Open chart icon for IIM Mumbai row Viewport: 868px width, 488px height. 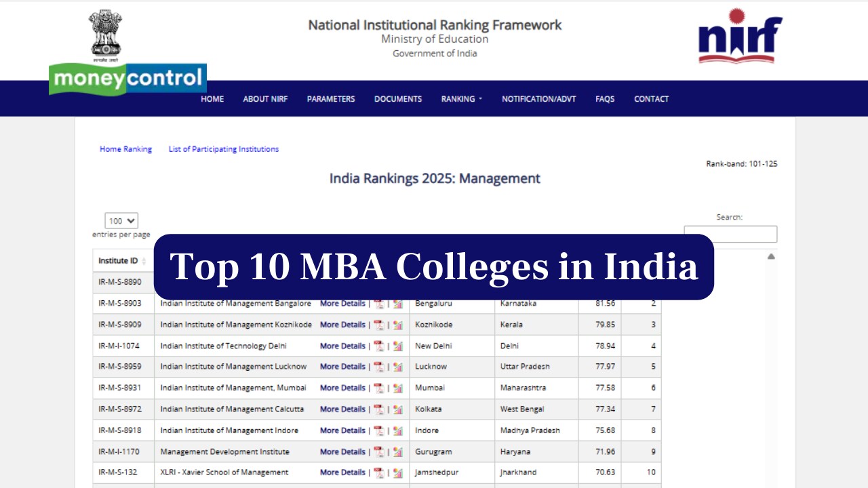point(397,388)
